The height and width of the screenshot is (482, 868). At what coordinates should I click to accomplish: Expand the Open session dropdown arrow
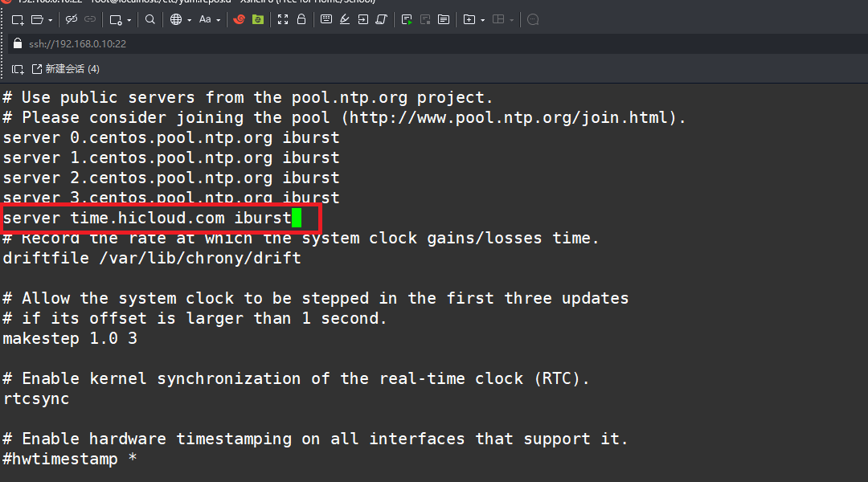click(51, 20)
